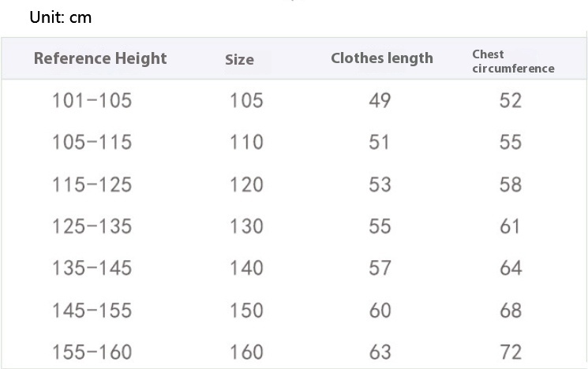Select the 105-115 reference height cell
The image size is (588, 369).
92,142
